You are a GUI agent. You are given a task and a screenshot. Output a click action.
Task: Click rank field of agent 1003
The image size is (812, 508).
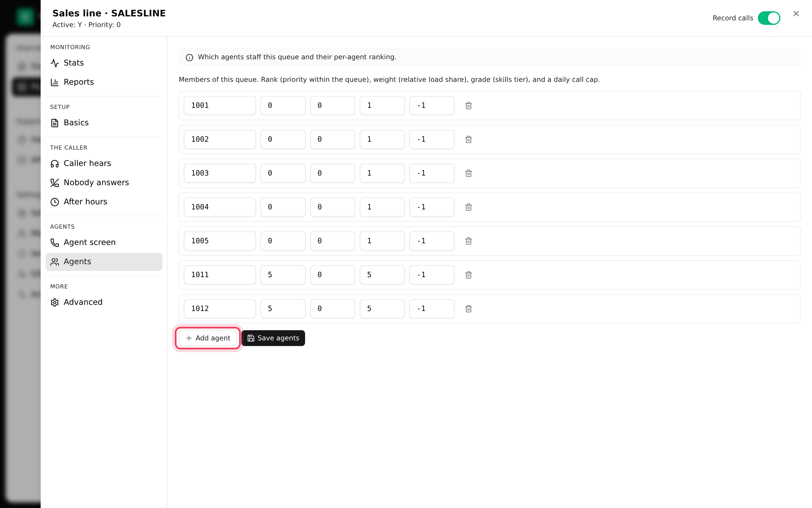tap(283, 173)
